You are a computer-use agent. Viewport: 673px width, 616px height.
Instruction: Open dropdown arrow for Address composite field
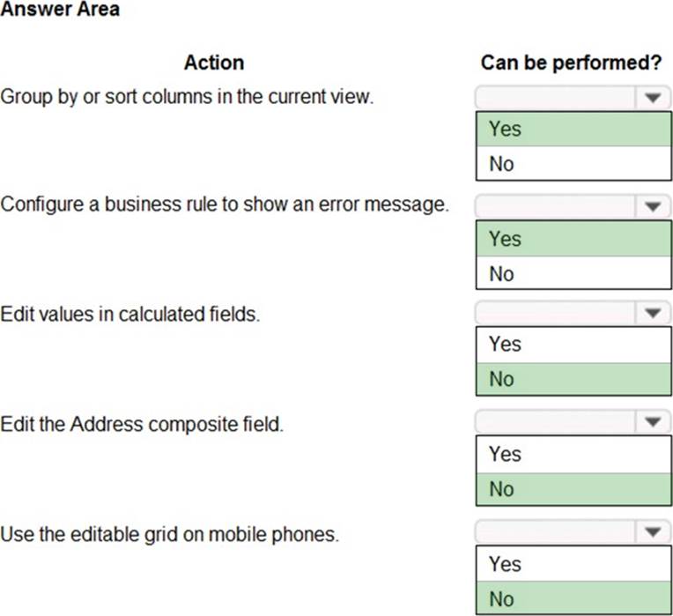point(653,423)
